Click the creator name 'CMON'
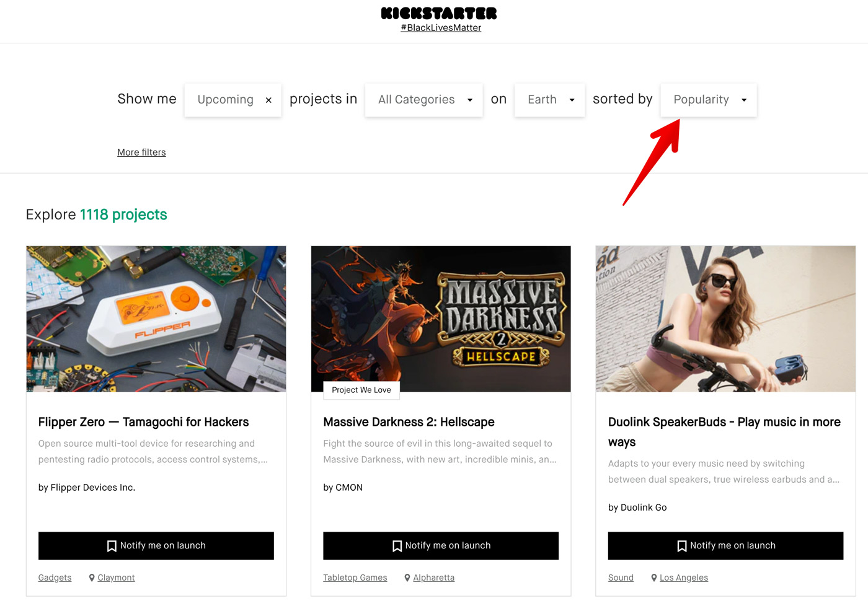 (349, 488)
